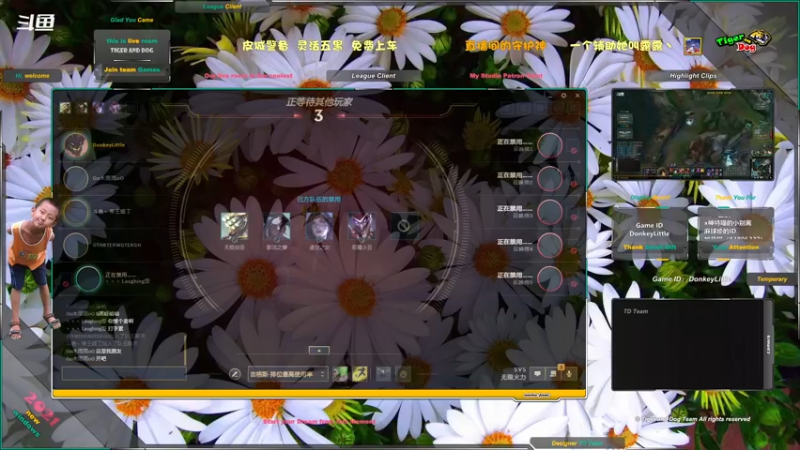
Task: Click the third banned champion icon in top-left row
Action: coord(98,108)
